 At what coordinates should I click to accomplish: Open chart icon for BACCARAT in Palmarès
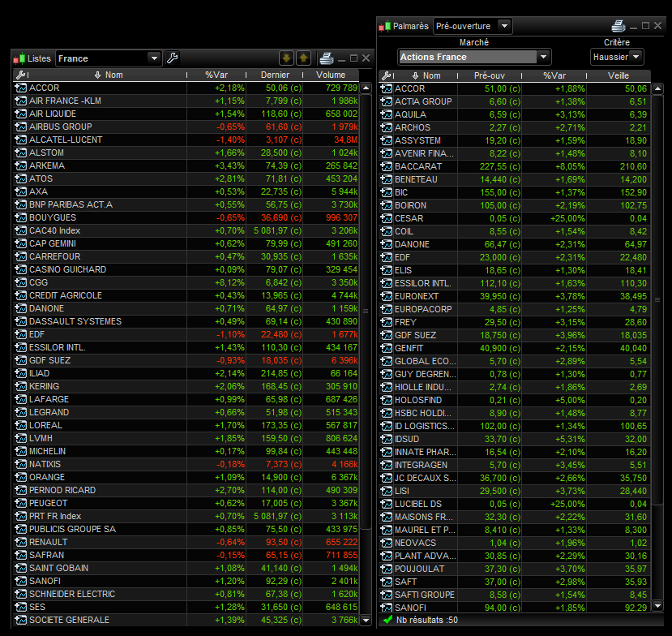[386, 166]
